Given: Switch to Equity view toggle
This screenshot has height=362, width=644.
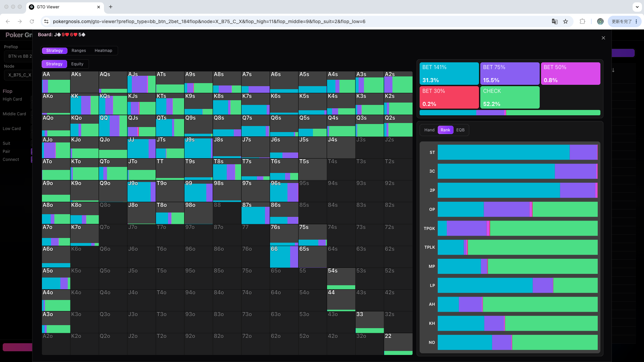Looking at the screenshot, I should 77,64.
